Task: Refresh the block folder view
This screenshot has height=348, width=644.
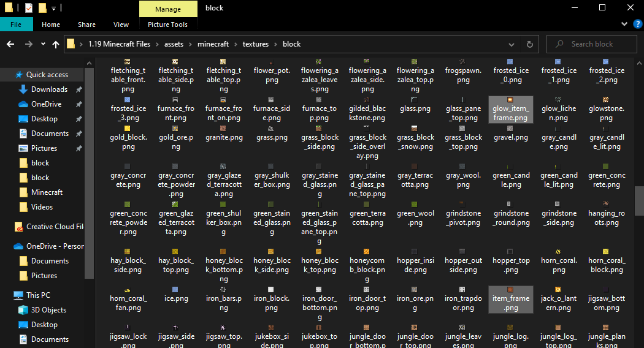Action: (529, 44)
